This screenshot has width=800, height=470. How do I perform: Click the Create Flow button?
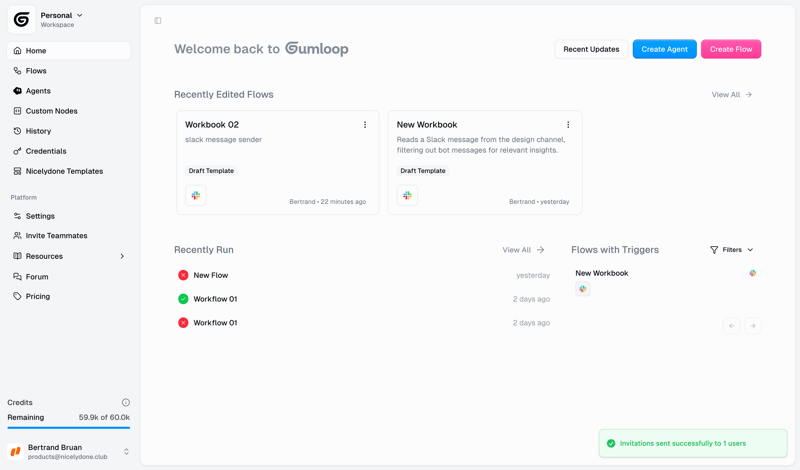pos(731,49)
